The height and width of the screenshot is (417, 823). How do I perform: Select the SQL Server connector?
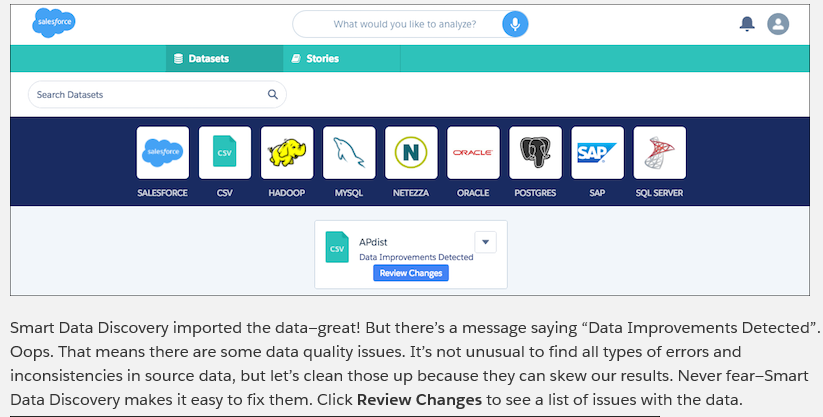tap(659, 153)
